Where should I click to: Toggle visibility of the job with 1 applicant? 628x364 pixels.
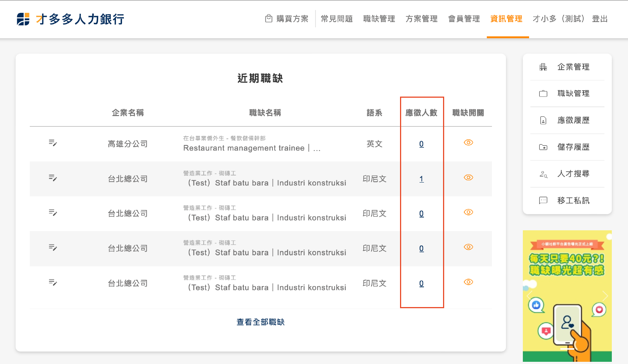coord(468,177)
